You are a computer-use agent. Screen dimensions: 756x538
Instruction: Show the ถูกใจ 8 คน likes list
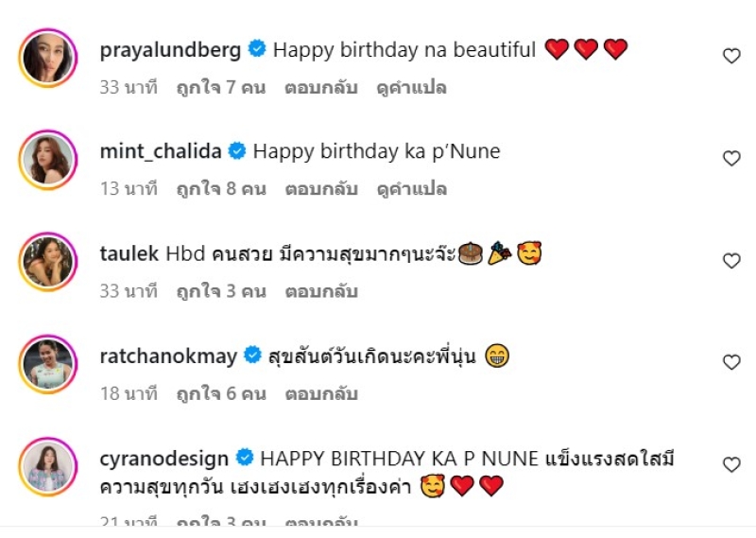pyautogui.click(x=221, y=189)
